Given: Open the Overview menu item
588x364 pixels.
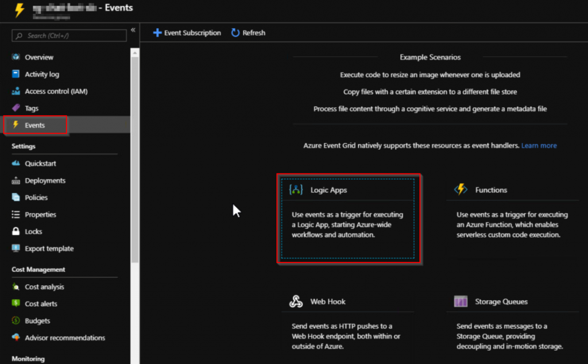Looking at the screenshot, I should point(39,57).
